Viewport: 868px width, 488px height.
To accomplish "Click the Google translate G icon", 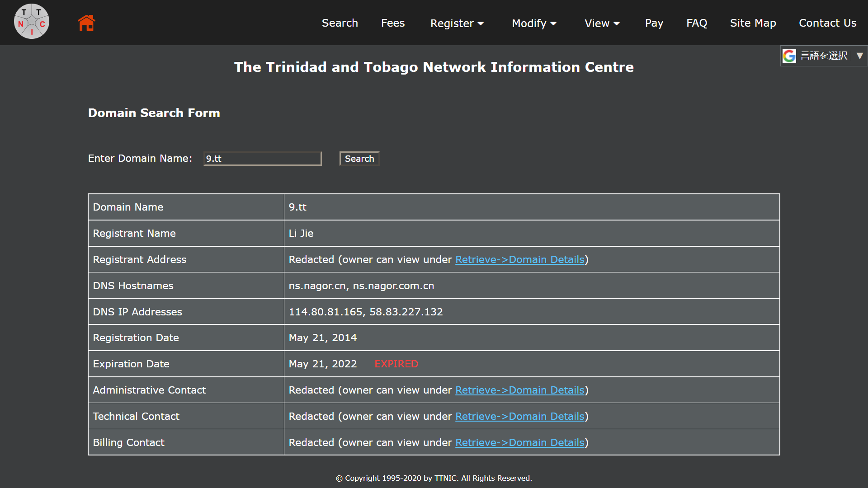I will tap(789, 56).
